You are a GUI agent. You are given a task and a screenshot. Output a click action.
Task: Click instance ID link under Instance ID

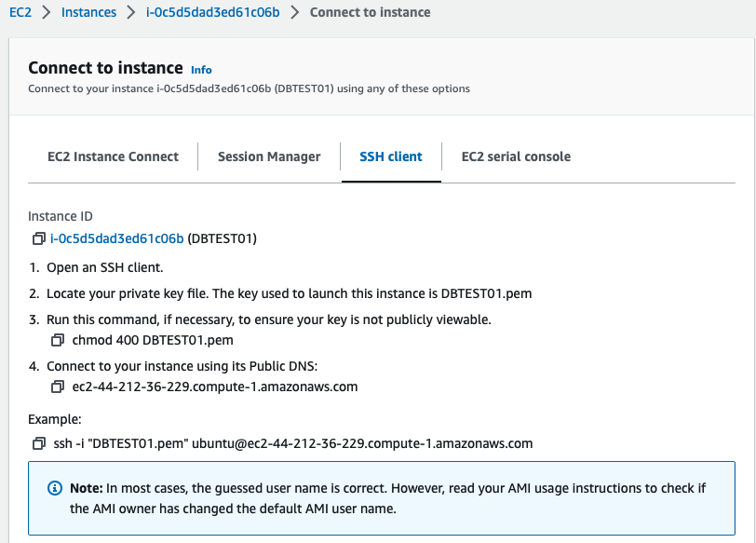tap(117, 238)
